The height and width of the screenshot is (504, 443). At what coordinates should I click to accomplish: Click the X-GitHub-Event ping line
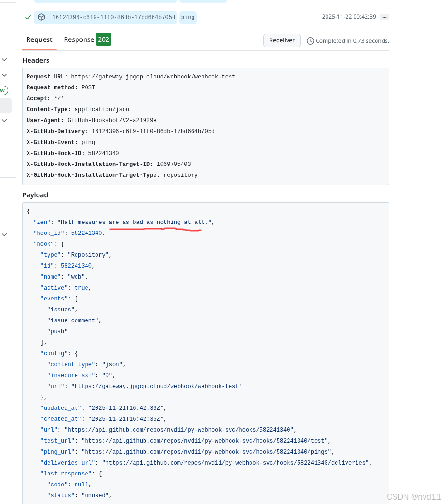coord(61,142)
